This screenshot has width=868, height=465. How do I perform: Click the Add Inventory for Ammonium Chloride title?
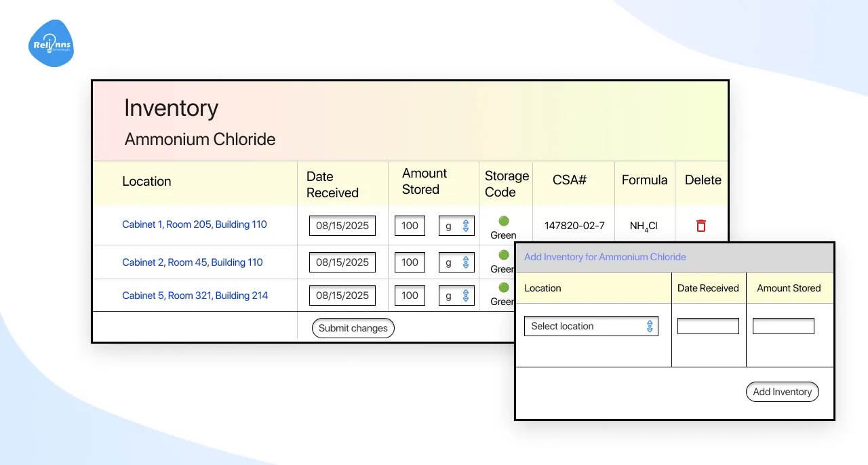604,257
